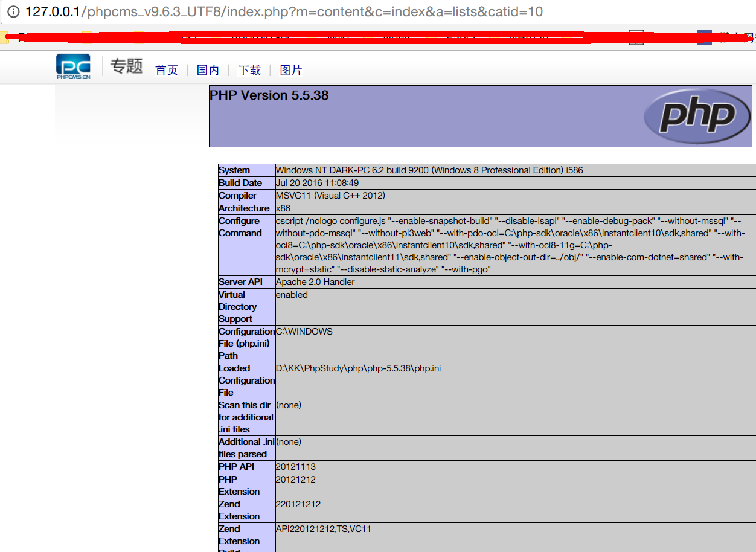
Task: Click the PHP Version 5.5.38 heading
Action: tap(269, 95)
